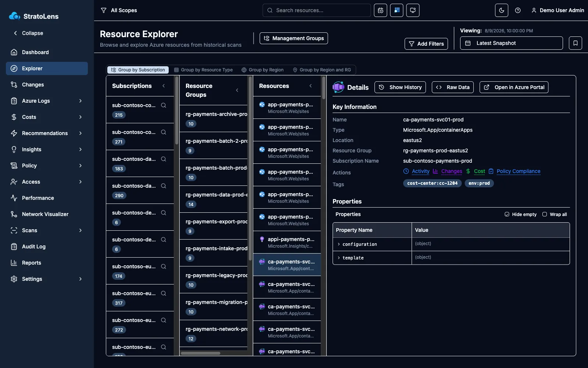Viewport: 588px width, 368px height.
Task: Click search icon on subscription with 317
Action: click(164, 293)
